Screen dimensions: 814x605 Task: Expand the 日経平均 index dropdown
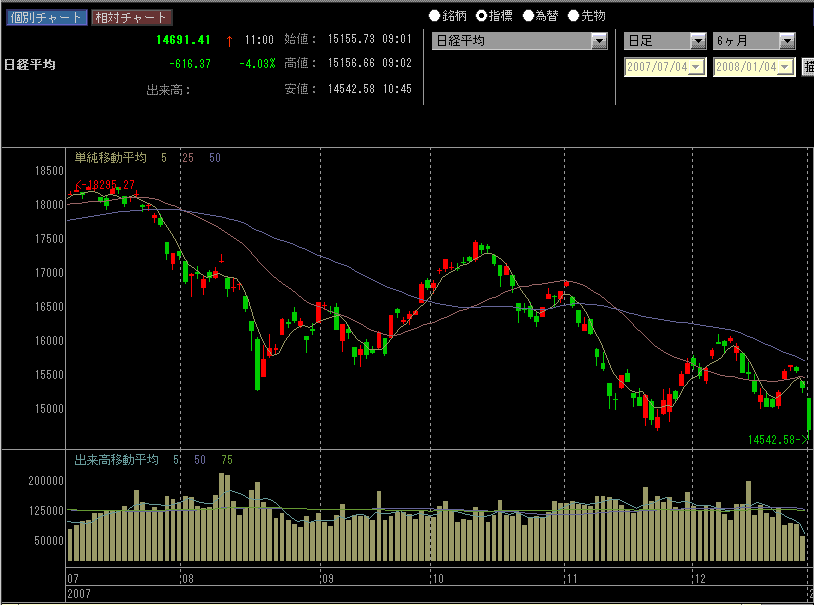tap(599, 41)
